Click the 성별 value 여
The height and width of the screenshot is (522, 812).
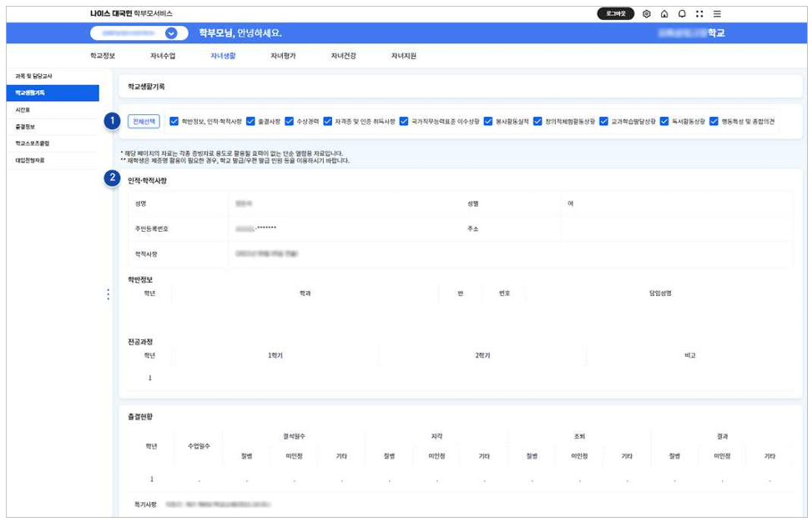[570, 203]
